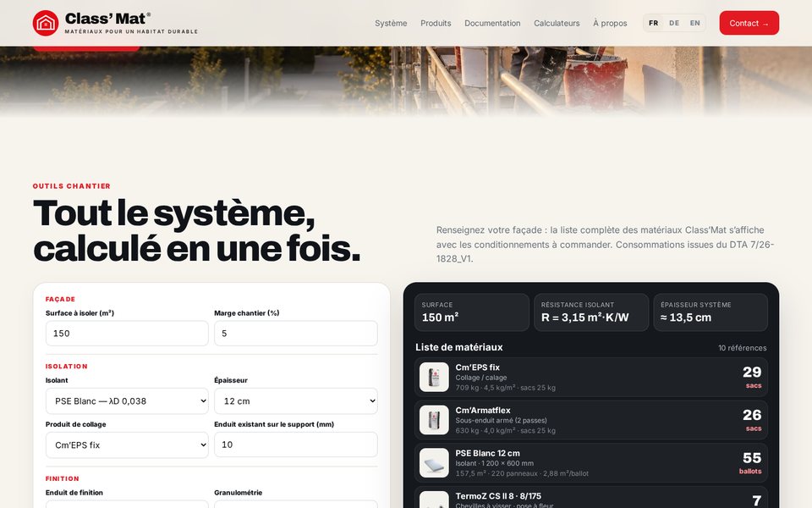This screenshot has width=812, height=508.
Task: Focus the Enduit existant sur le support field
Action: tap(296, 444)
